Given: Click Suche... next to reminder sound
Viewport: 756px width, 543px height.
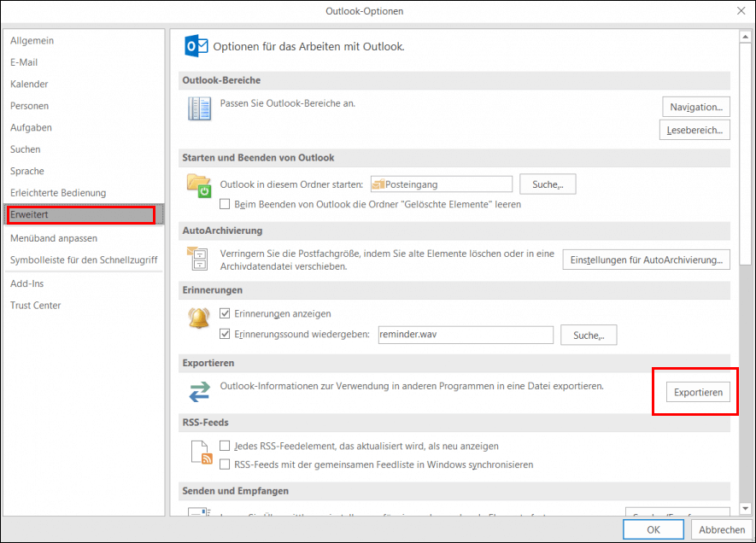Looking at the screenshot, I should [x=589, y=336].
